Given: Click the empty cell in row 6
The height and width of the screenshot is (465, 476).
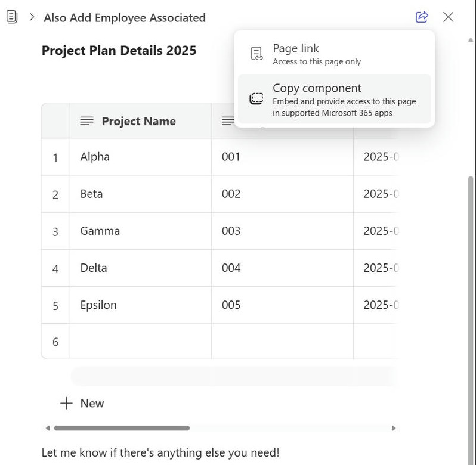Looking at the screenshot, I should (140, 342).
